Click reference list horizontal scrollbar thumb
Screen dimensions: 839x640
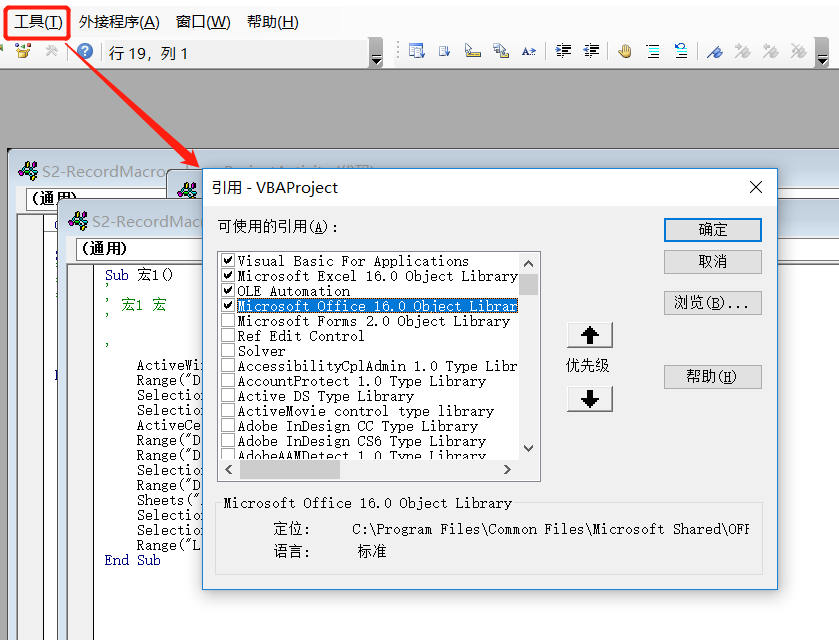tap(289, 469)
